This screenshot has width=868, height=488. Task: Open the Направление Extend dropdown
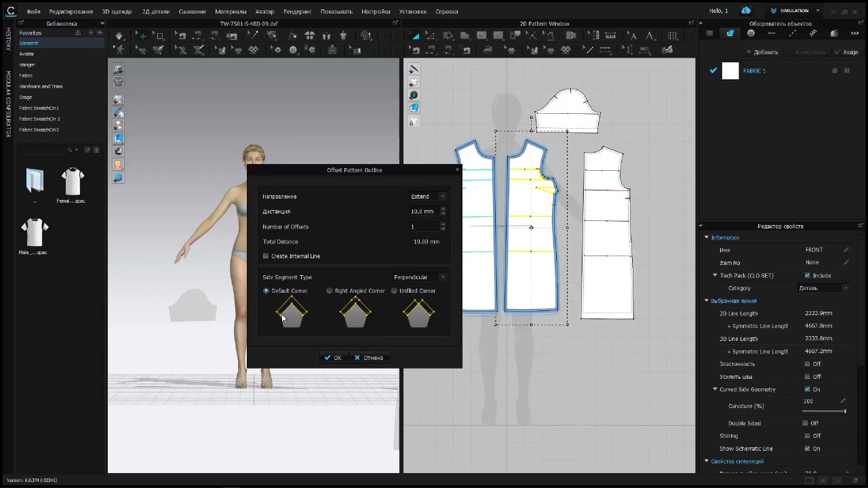428,197
